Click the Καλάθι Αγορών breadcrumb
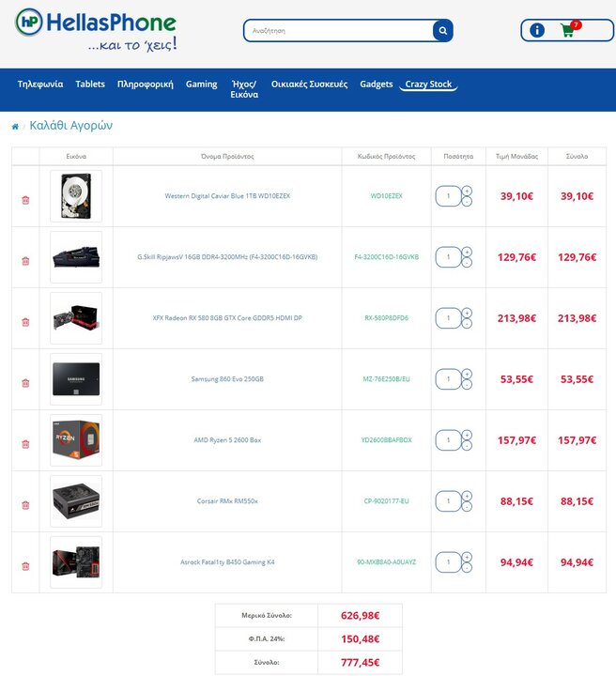 pos(70,126)
